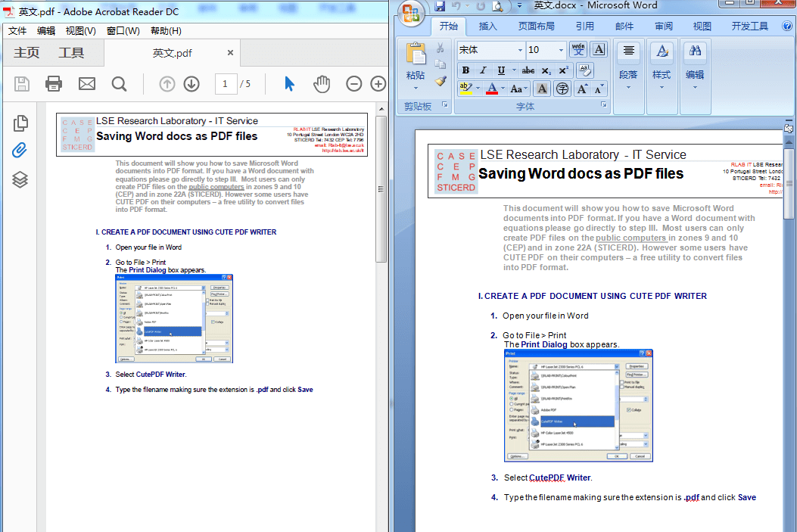Switch to the 插入 ribbon tab in Word
The image size is (797, 532).
(488, 26)
